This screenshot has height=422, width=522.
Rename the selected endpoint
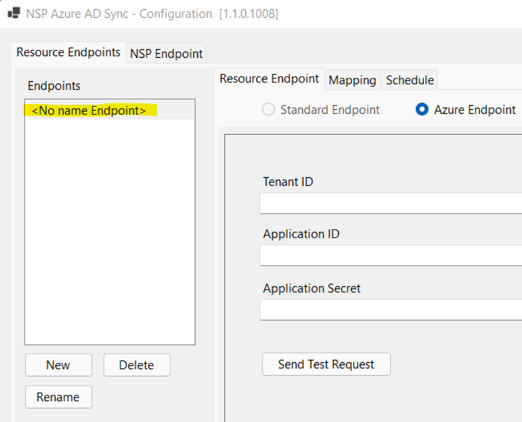58,397
